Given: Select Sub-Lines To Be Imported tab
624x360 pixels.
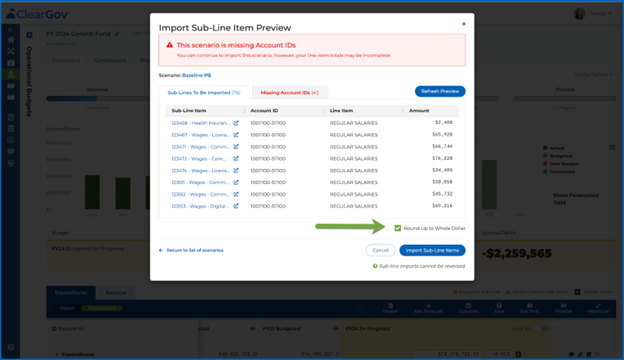Looking at the screenshot, I should pyautogui.click(x=204, y=93).
